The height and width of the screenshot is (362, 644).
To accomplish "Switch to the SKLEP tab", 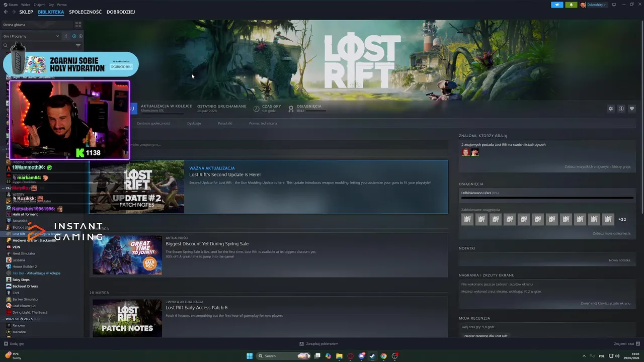I will click(x=26, y=12).
